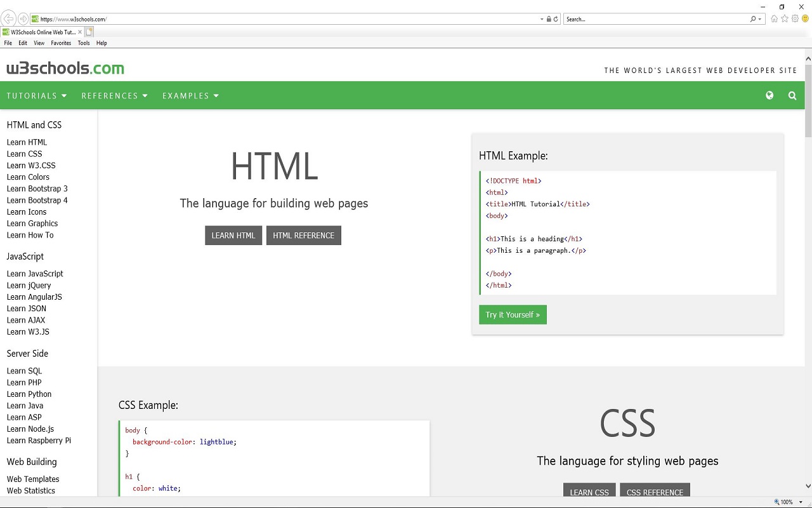Screen dimensions: 812x508
Task: Click the HTML REFERENCE button
Action: pos(304,236)
